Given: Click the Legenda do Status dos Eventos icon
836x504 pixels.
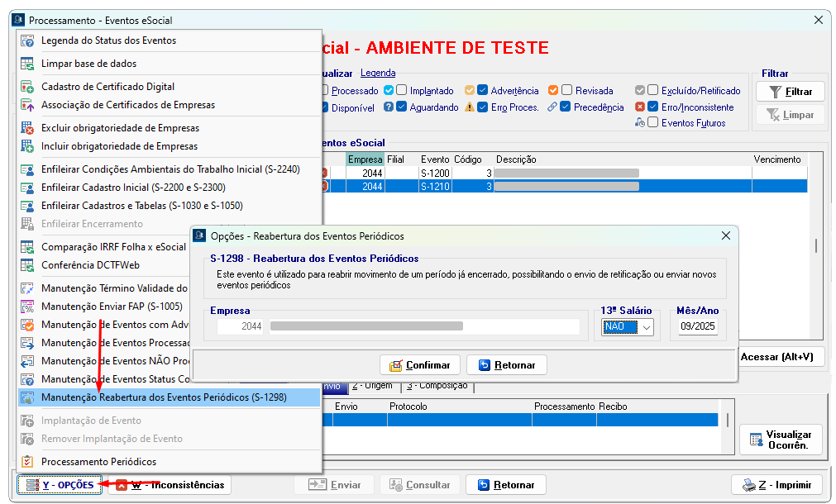Looking at the screenshot, I should click(27, 40).
